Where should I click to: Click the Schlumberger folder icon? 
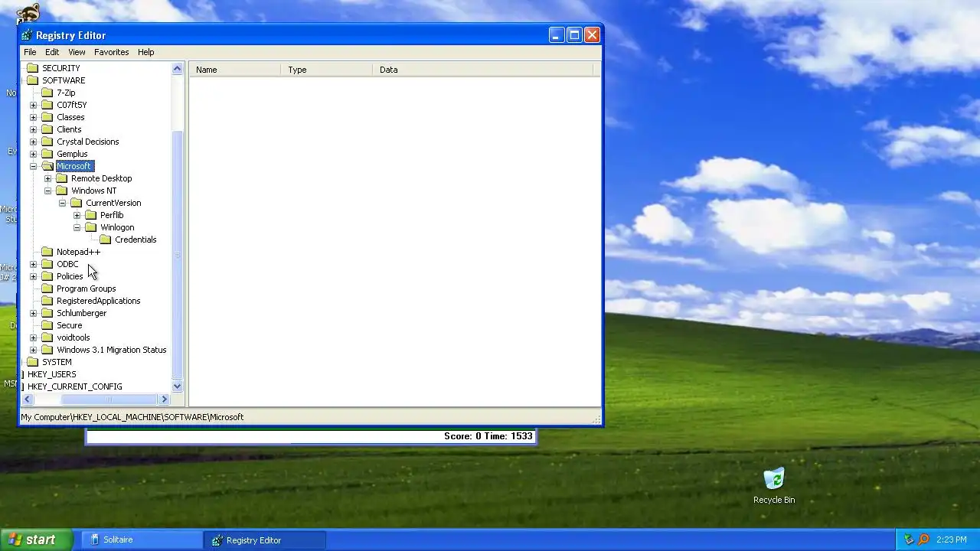coord(47,313)
